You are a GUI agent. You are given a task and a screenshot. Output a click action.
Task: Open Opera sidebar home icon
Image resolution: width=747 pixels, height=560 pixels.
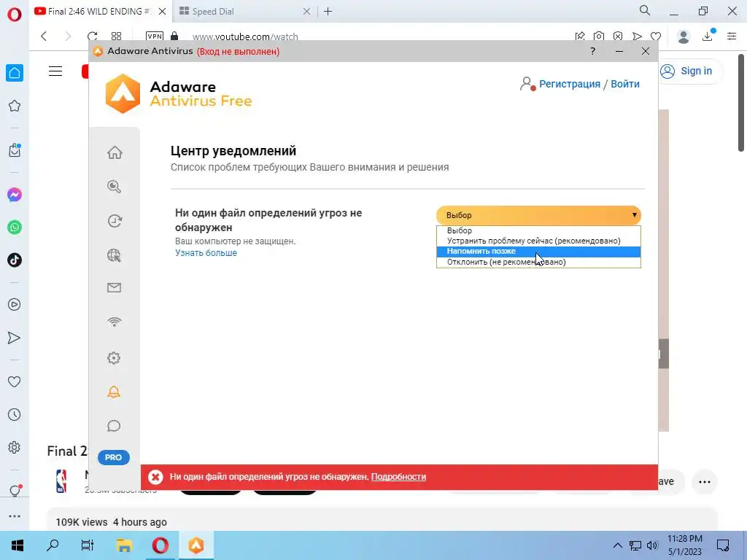click(15, 73)
